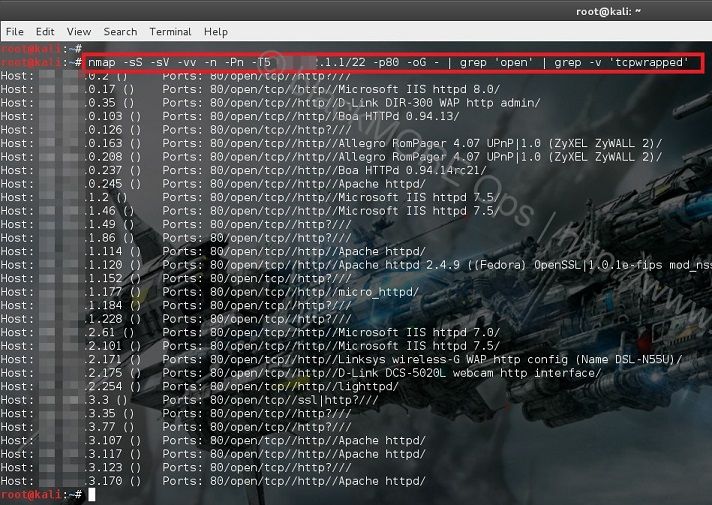The width and height of the screenshot is (712, 505).
Task: Click 'Apache httpd/' on the .3.170 row
Action: point(381,481)
